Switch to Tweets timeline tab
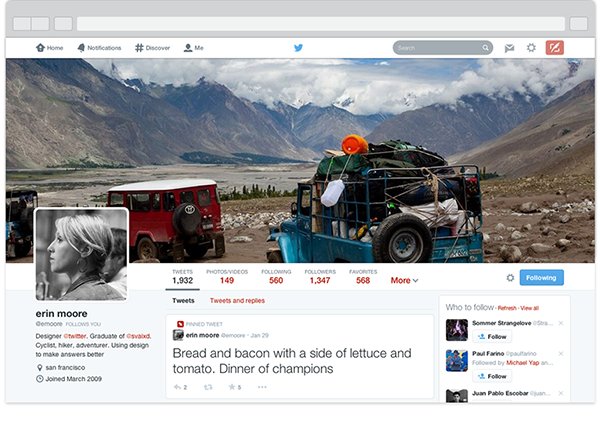The height and width of the screenshot is (423, 600). pyautogui.click(x=183, y=301)
